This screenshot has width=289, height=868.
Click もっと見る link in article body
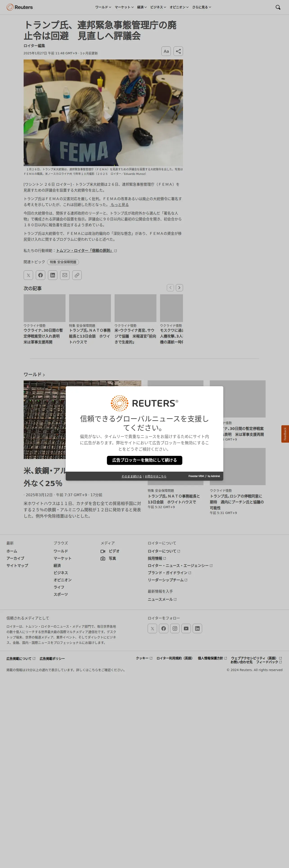point(120,205)
